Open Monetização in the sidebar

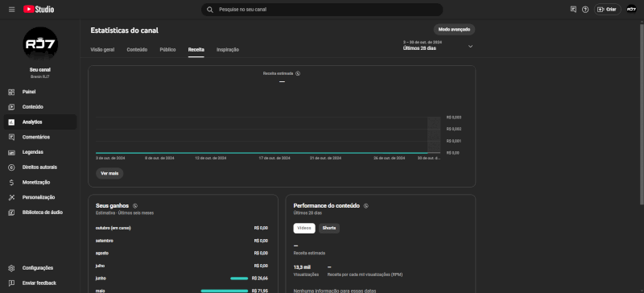click(40, 182)
